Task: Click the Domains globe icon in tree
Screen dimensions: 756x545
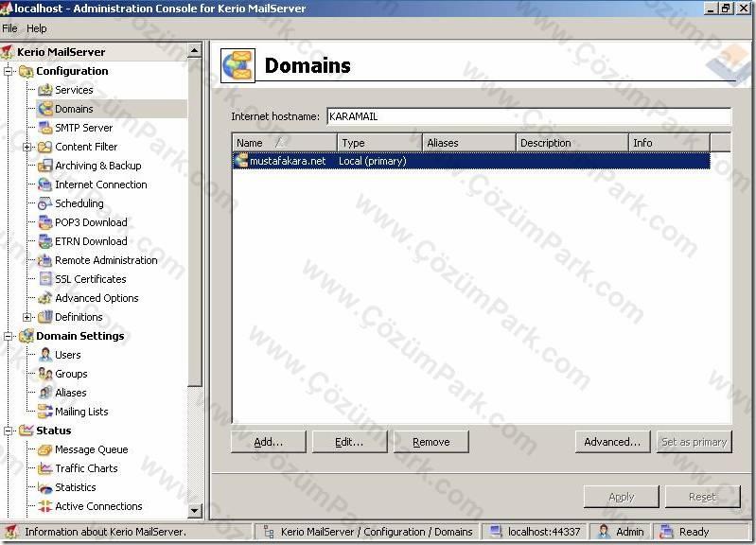Action: (44, 109)
